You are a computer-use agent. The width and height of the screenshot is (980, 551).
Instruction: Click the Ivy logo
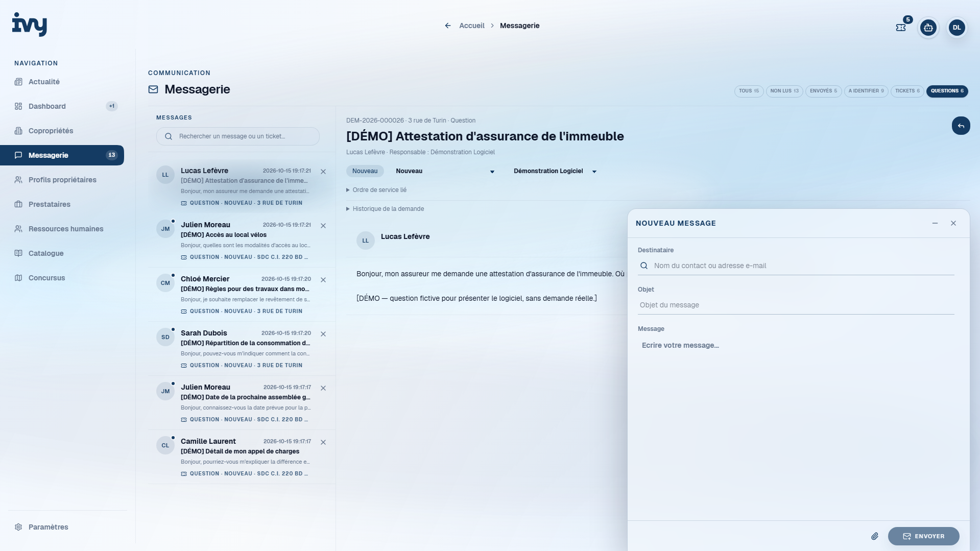(30, 24)
